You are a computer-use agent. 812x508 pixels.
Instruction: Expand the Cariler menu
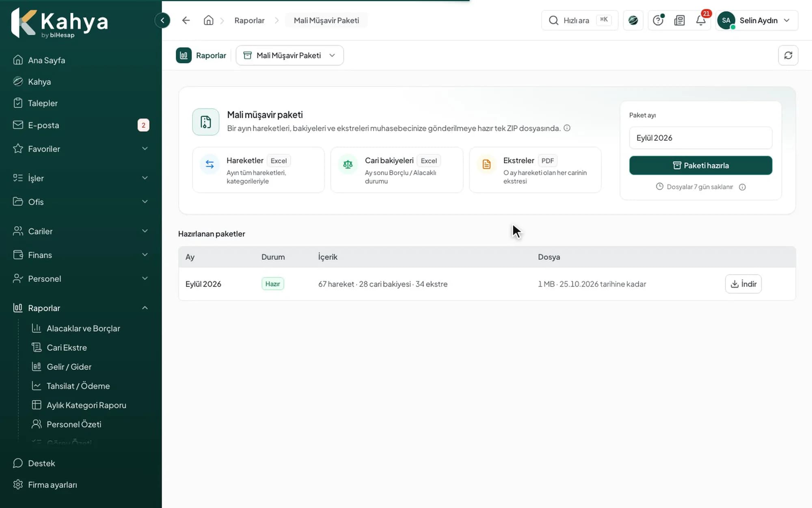click(x=80, y=231)
